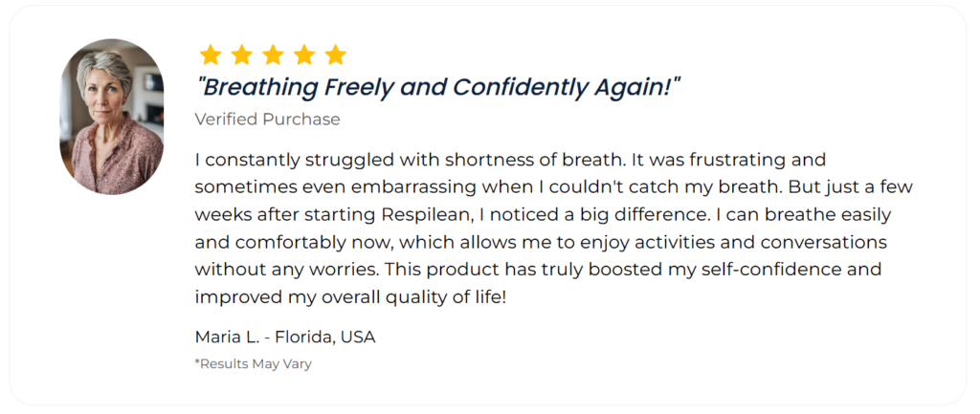Click the first gold star rating icon
Image resolution: width=980 pixels, height=414 pixels.
(210, 54)
